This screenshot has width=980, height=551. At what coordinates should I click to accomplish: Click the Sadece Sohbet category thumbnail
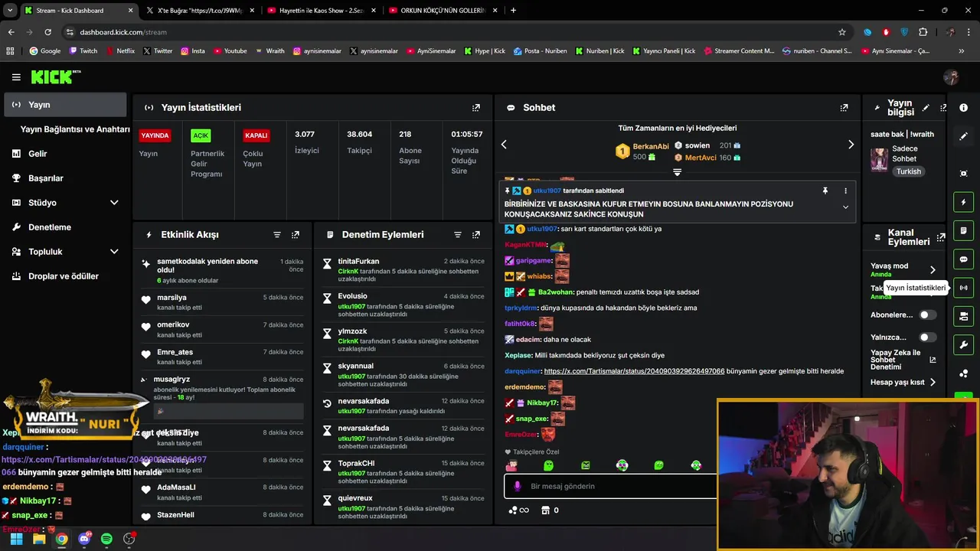[x=880, y=159]
